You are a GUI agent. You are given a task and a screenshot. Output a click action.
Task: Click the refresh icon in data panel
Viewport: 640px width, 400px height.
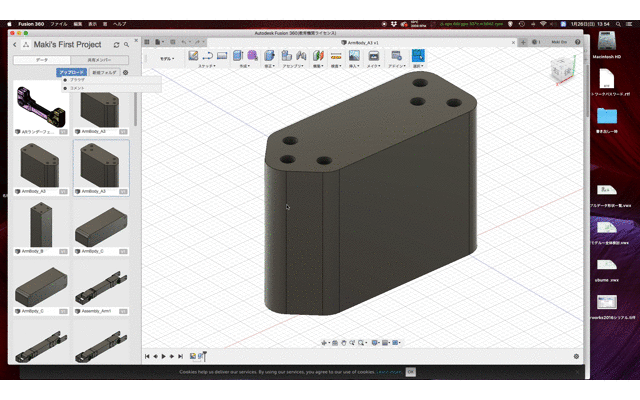[x=118, y=44]
